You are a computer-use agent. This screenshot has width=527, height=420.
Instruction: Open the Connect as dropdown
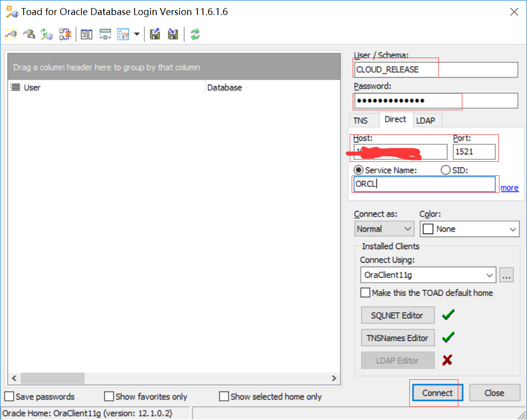(x=384, y=229)
